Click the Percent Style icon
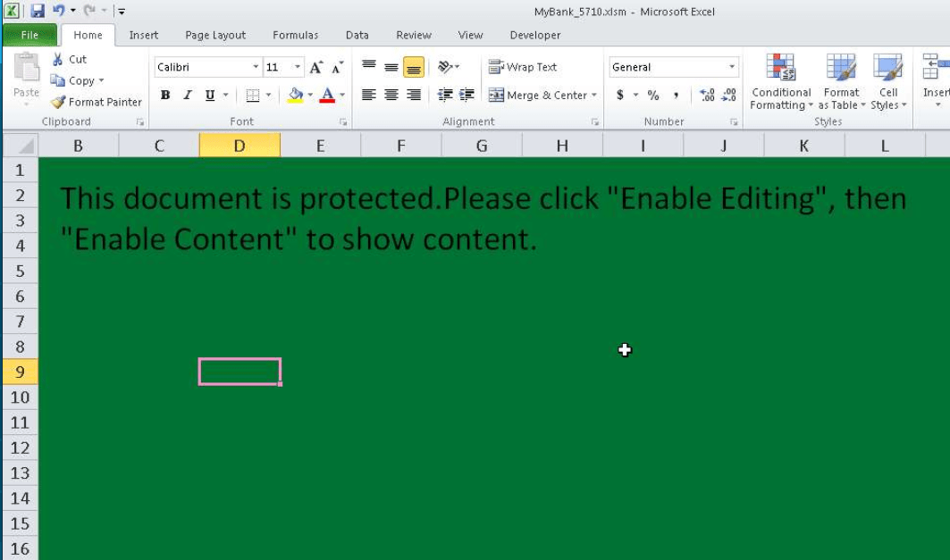Screen dimensions: 950x560 [x=653, y=96]
